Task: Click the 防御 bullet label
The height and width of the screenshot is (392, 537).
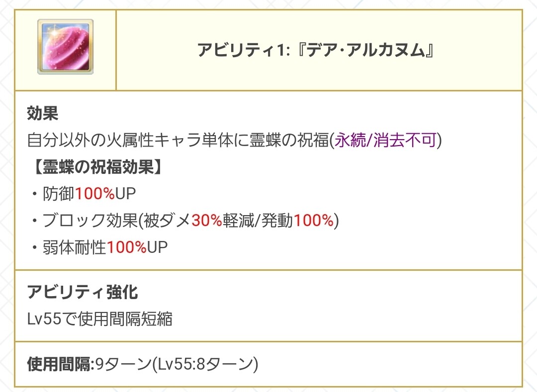Action: (60, 194)
